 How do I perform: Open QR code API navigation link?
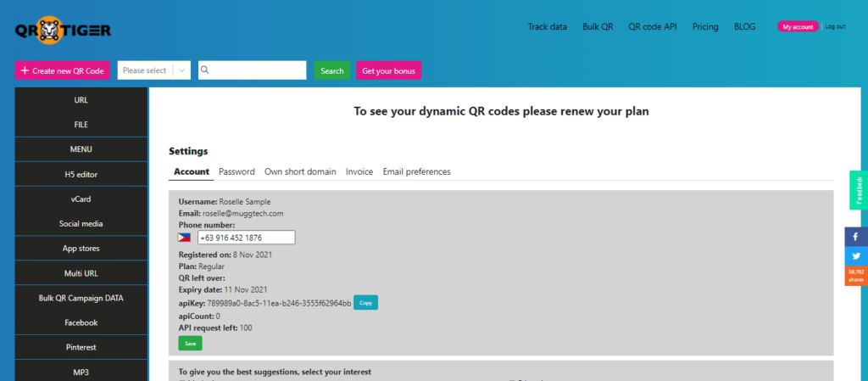click(653, 26)
